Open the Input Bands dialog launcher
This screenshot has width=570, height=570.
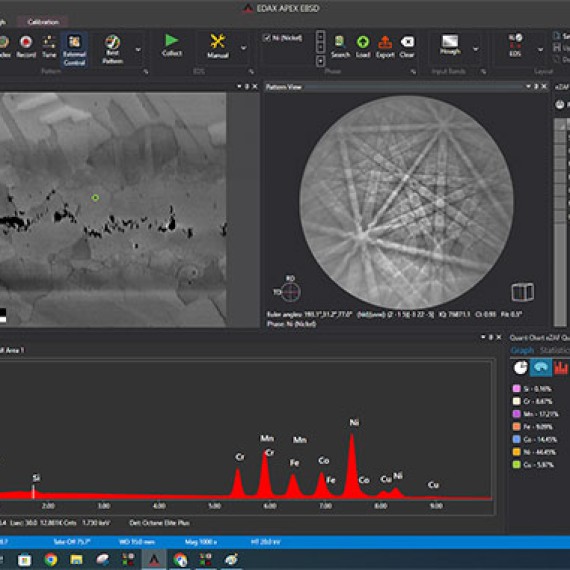tap(483, 72)
